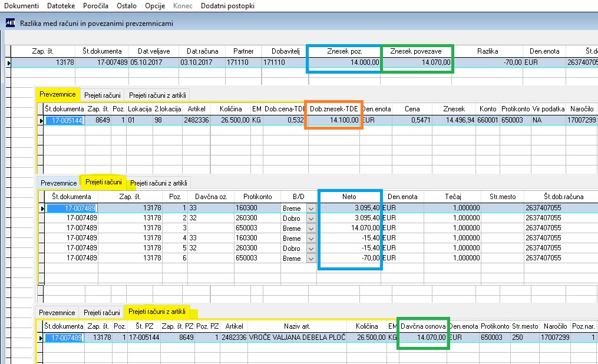
Task: Click Naročilo 17007299 in bottom grid
Action: [x=555, y=337]
